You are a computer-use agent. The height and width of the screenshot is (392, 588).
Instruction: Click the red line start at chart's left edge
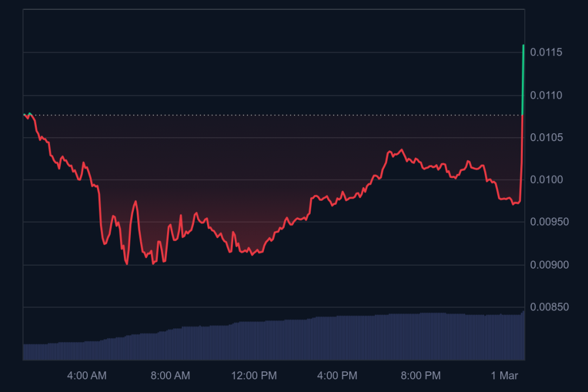pyautogui.click(x=24, y=115)
